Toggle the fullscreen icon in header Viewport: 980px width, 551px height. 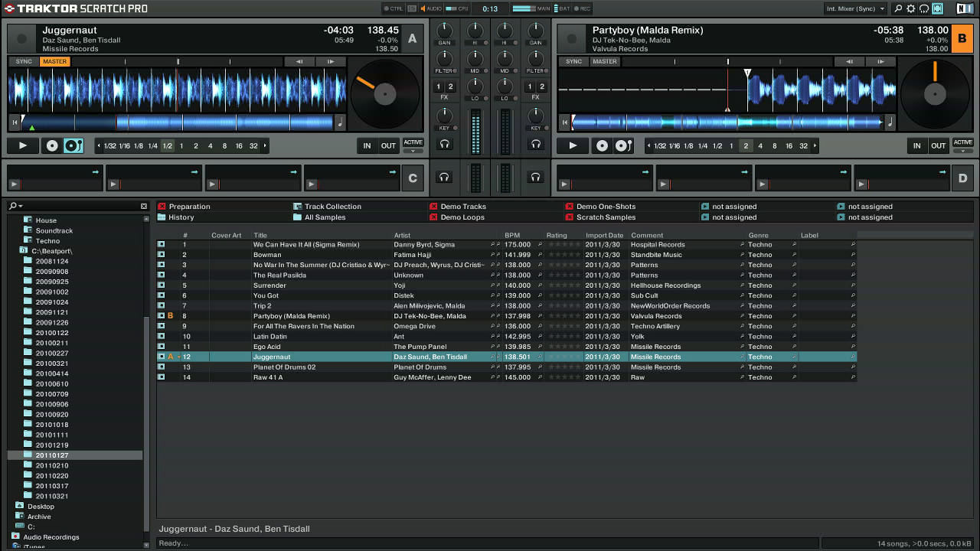coord(937,8)
